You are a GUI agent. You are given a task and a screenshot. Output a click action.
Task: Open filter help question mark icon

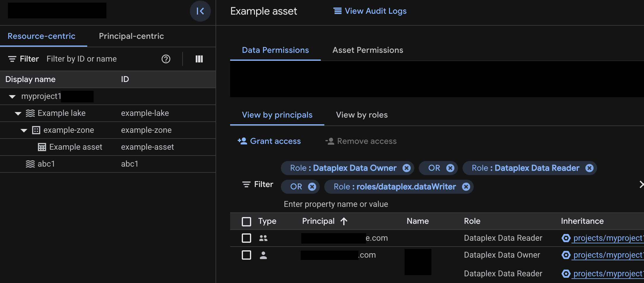coord(166,59)
